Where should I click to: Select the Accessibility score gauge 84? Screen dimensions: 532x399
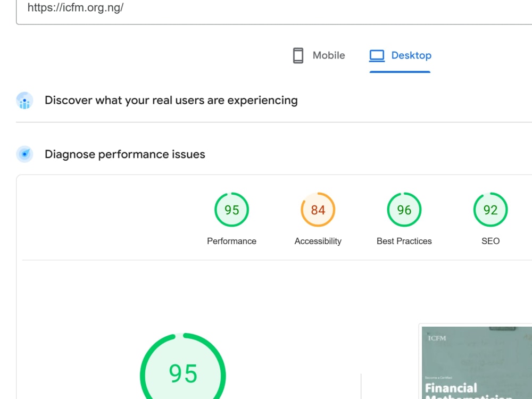coord(318,210)
